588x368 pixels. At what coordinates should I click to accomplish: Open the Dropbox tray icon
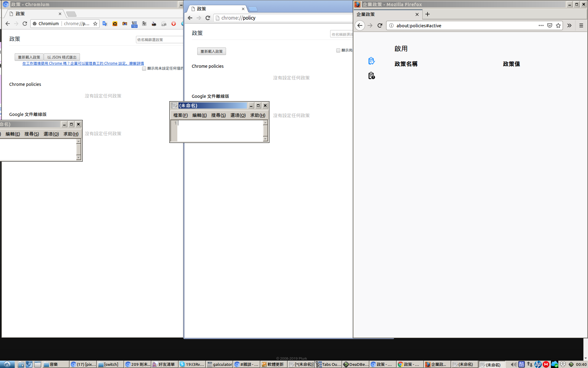point(563,364)
